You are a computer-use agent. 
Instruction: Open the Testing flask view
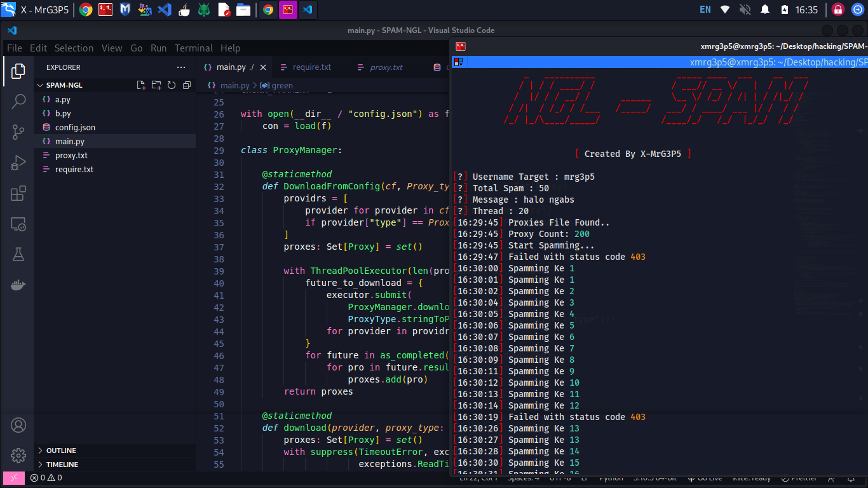(x=18, y=254)
